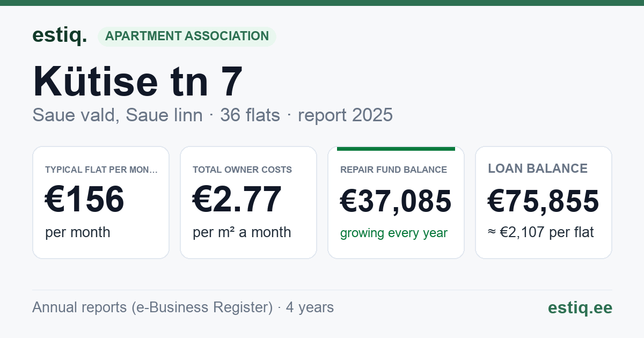Click the Saue vald, Saue linn subtitle
644x338 pixels.
pos(118,115)
